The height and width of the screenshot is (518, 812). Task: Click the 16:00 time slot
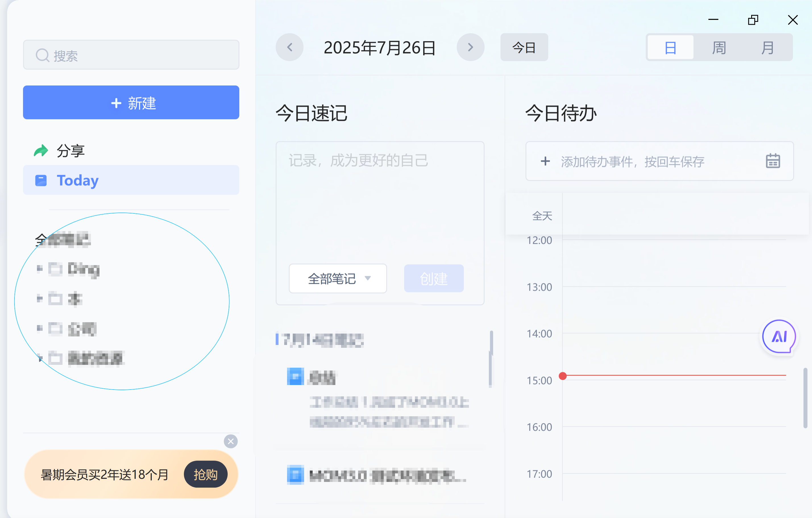click(674, 450)
